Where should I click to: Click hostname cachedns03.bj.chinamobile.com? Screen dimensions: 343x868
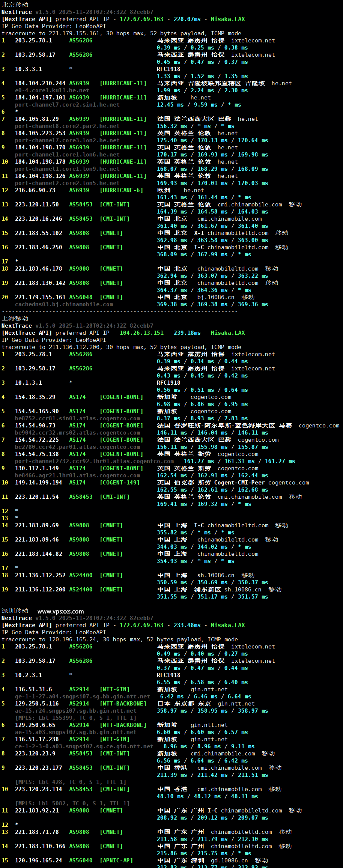click(64, 304)
